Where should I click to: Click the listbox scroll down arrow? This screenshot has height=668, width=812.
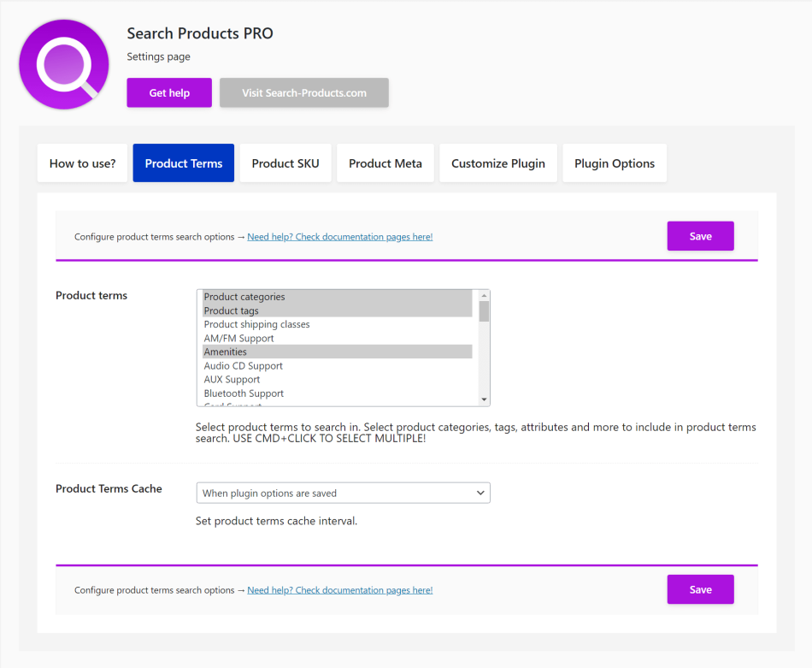pyautogui.click(x=484, y=399)
